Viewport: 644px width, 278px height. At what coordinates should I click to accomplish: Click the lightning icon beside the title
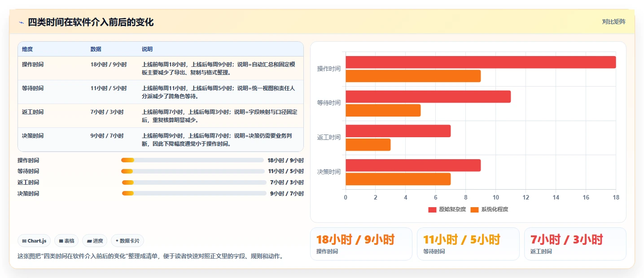point(21,22)
